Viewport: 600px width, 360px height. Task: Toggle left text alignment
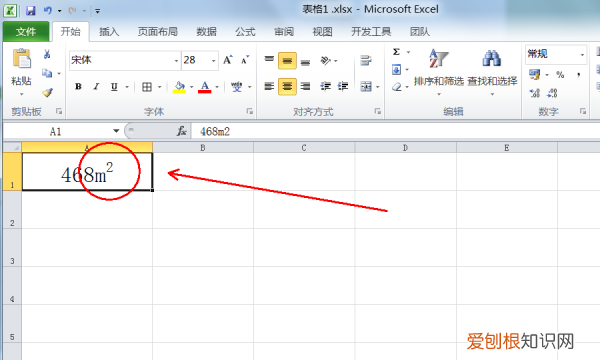[x=269, y=86]
